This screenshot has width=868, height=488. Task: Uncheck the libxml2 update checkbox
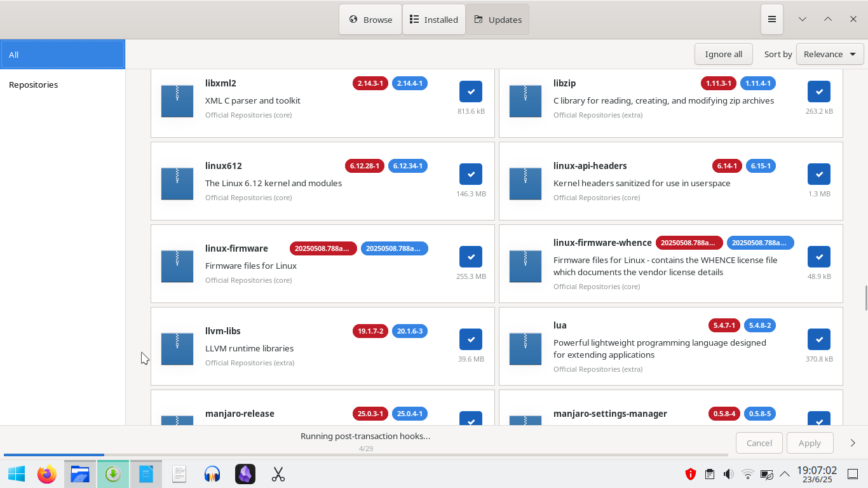tap(471, 91)
